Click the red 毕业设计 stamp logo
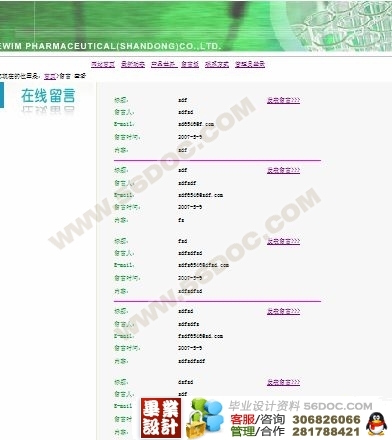This screenshot has height=440, width=392. [161, 418]
